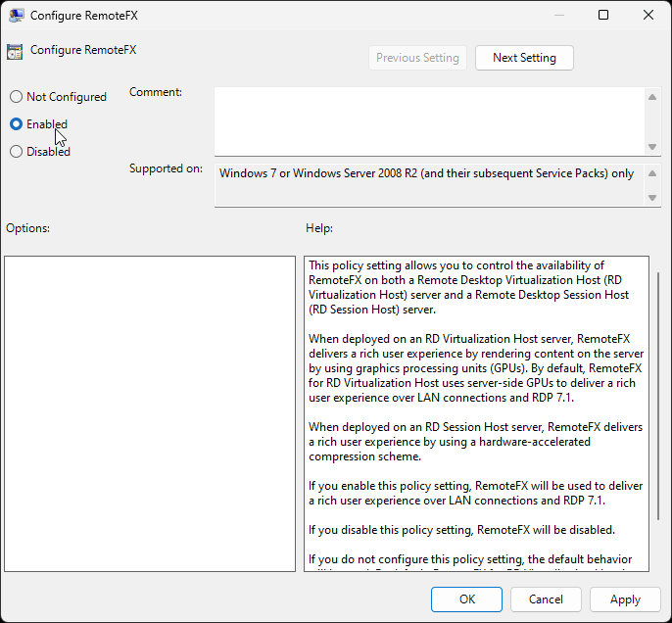Maximize the Configure RemoteFX window
672x623 pixels.
(603, 15)
